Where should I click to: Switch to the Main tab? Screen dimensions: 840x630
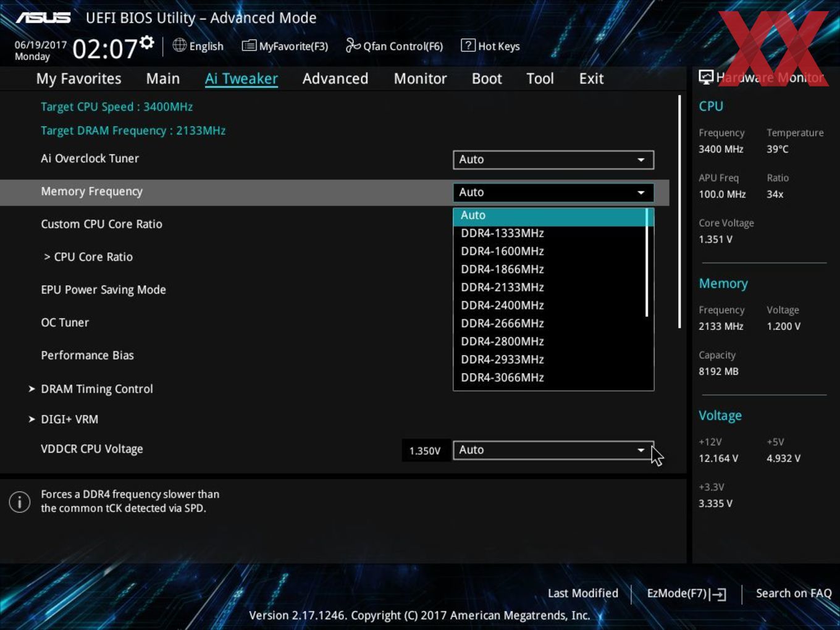point(163,78)
